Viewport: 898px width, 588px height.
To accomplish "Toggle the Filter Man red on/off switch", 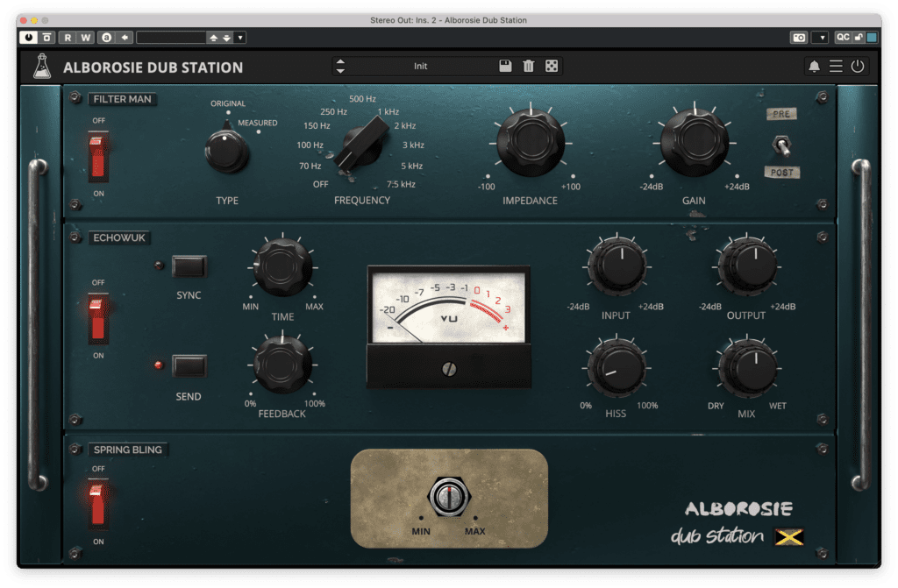I will tap(97, 157).
